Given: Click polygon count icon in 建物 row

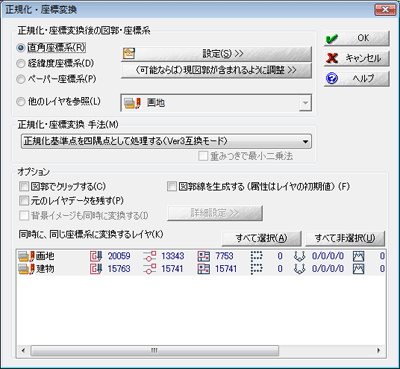Looking at the screenshot, I should [x=204, y=269].
